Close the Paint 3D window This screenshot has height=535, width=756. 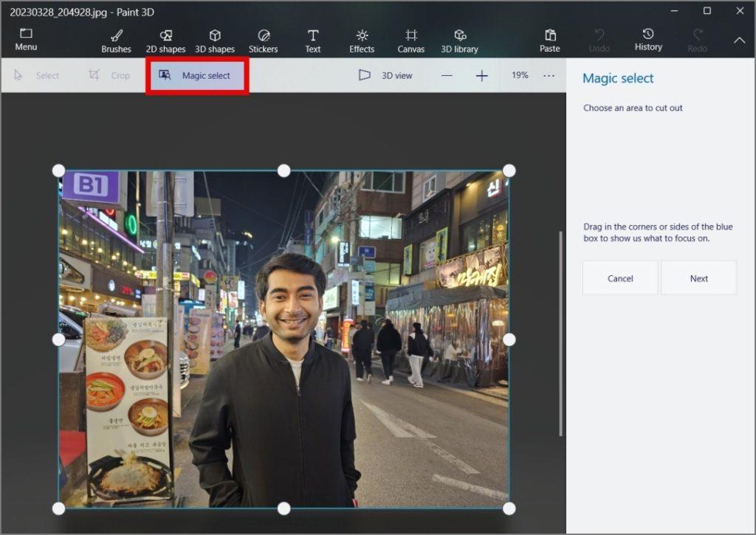(740, 10)
